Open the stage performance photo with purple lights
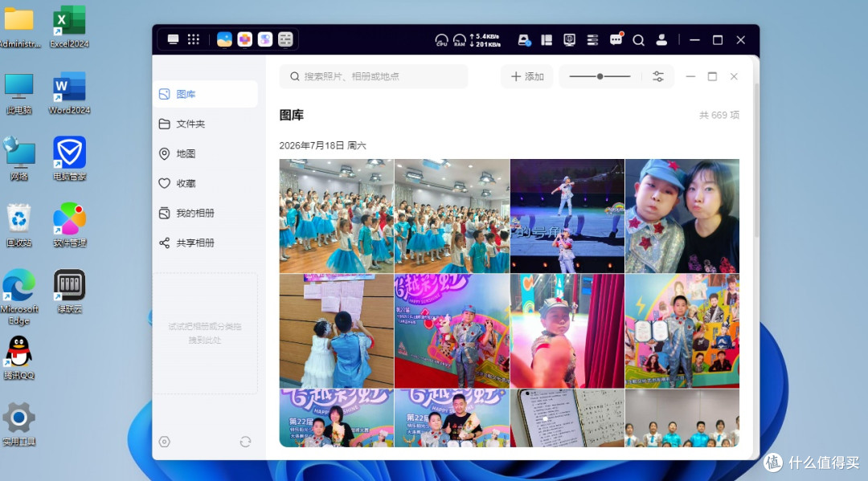 [x=567, y=216]
